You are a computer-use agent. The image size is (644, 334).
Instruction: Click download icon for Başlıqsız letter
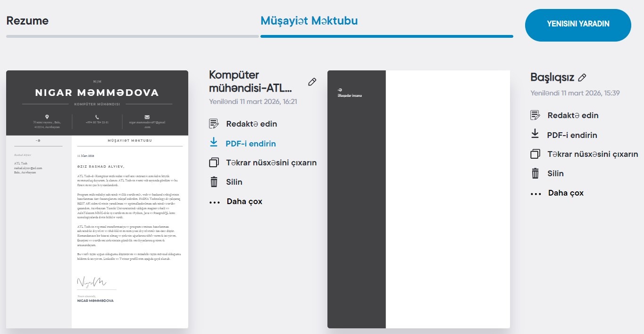tap(535, 134)
